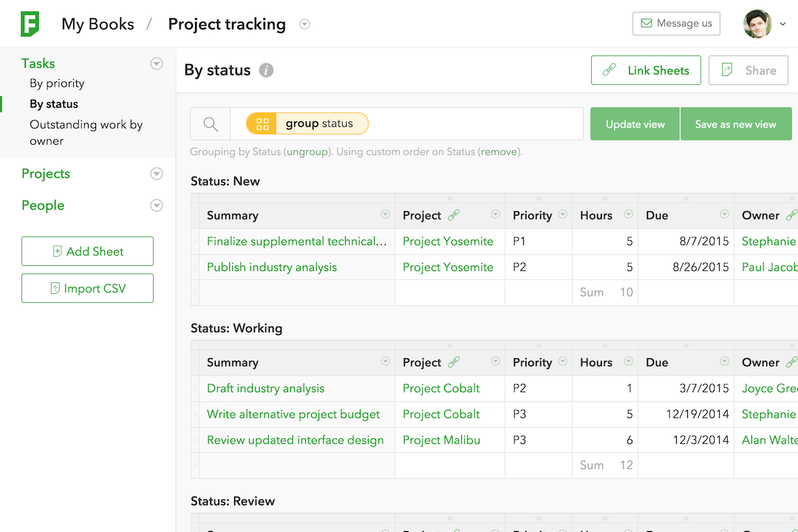The width and height of the screenshot is (798, 532).
Task: Click the Link Sheets button
Action: click(646, 70)
